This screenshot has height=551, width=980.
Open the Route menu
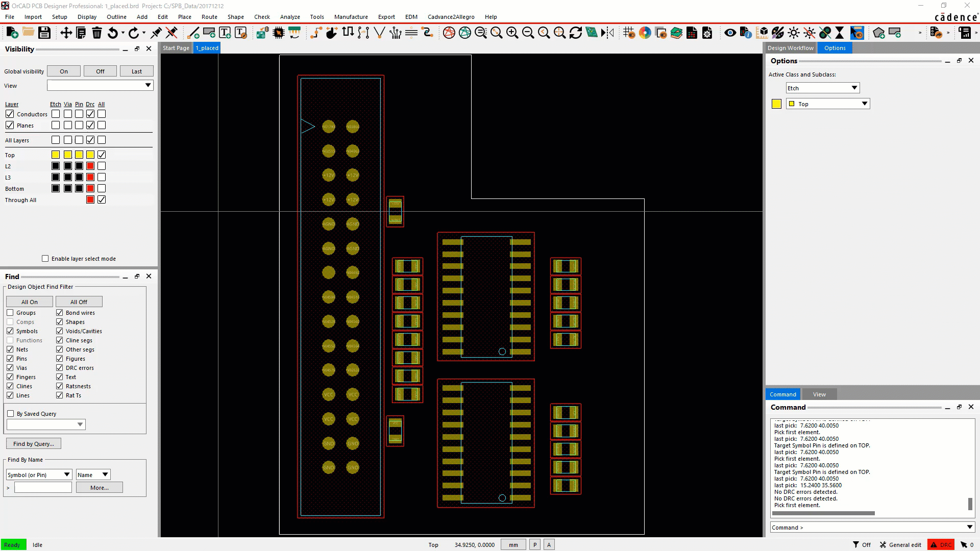[209, 17]
